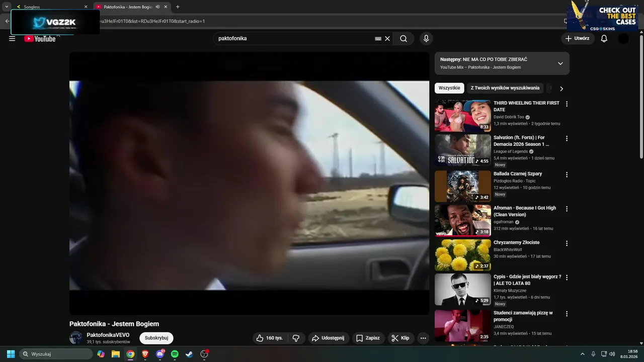Click the magnifier search button

404,38
